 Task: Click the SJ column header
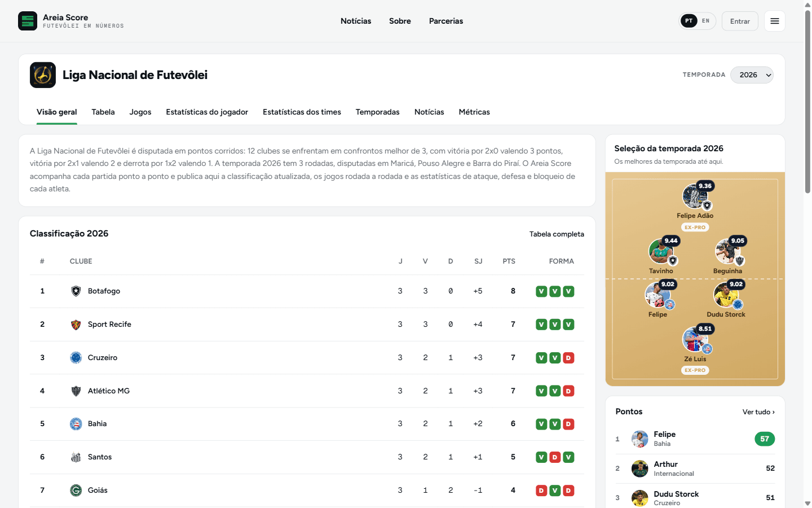[478, 261]
